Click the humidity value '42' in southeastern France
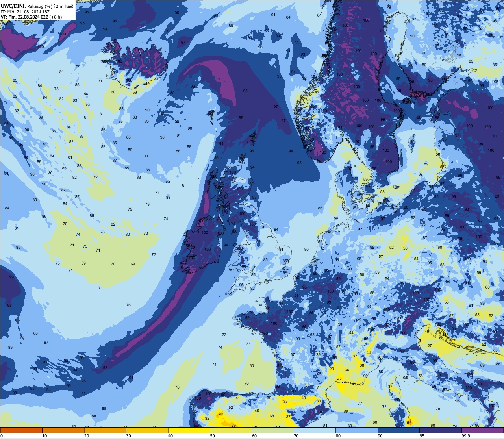 (x=339, y=379)
